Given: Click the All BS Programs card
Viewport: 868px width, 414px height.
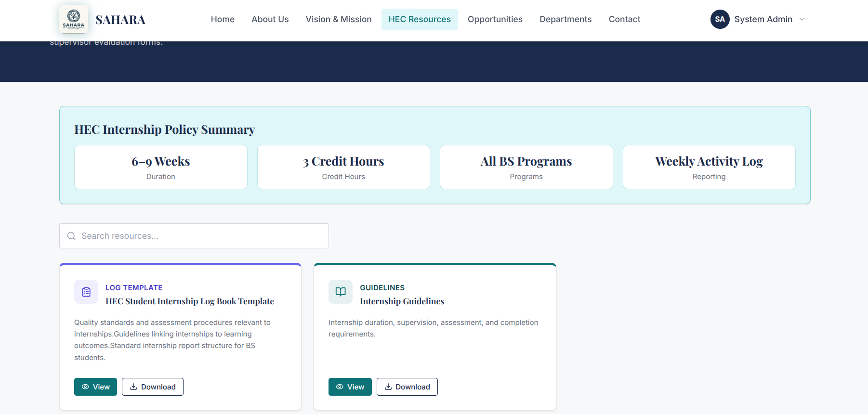Looking at the screenshot, I should pos(526,167).
